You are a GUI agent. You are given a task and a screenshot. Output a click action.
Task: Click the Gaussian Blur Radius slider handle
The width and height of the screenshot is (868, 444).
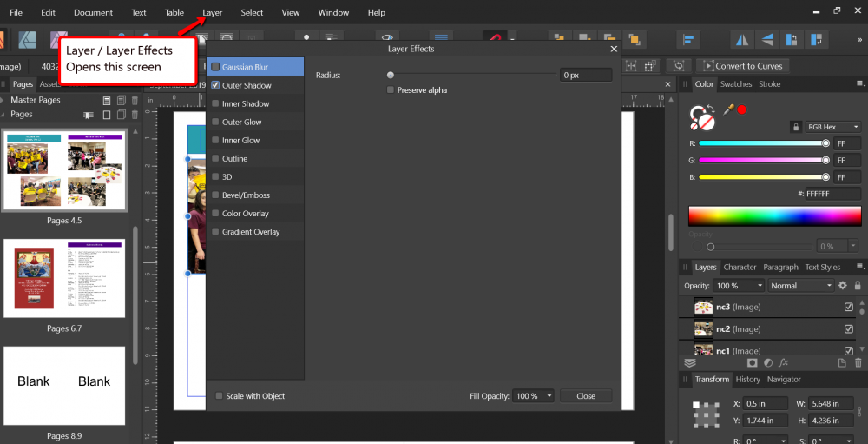(391, 76)
